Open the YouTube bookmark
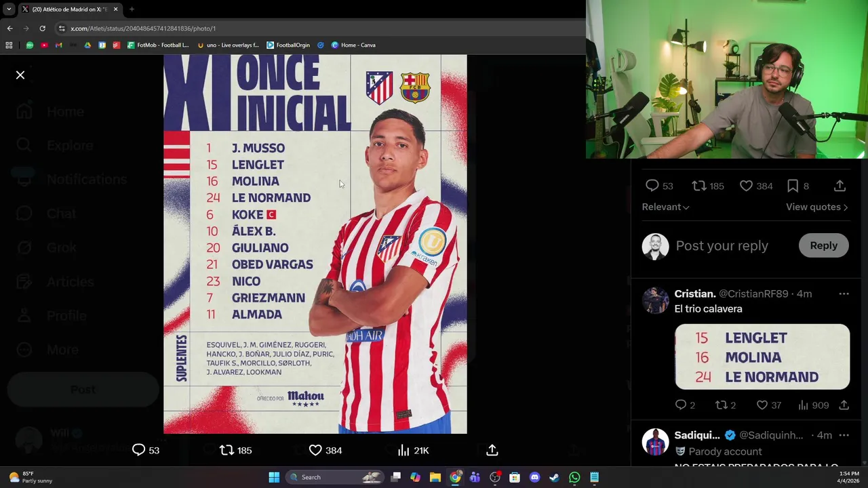 click(44, 45)
